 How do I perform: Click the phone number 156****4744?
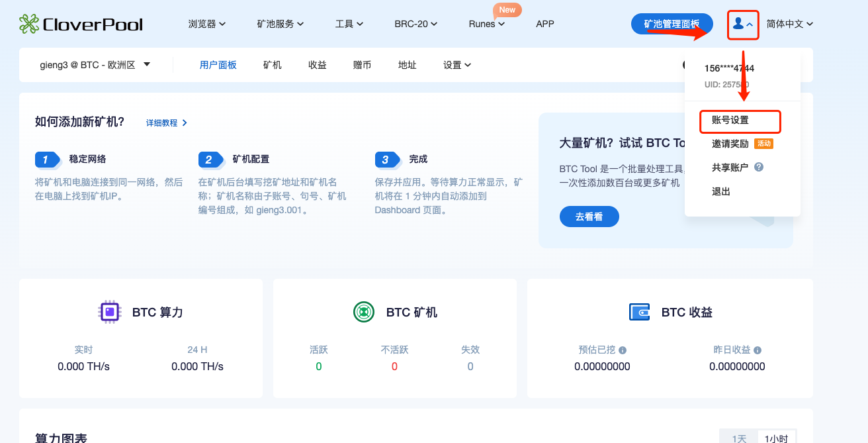[729, 68]
